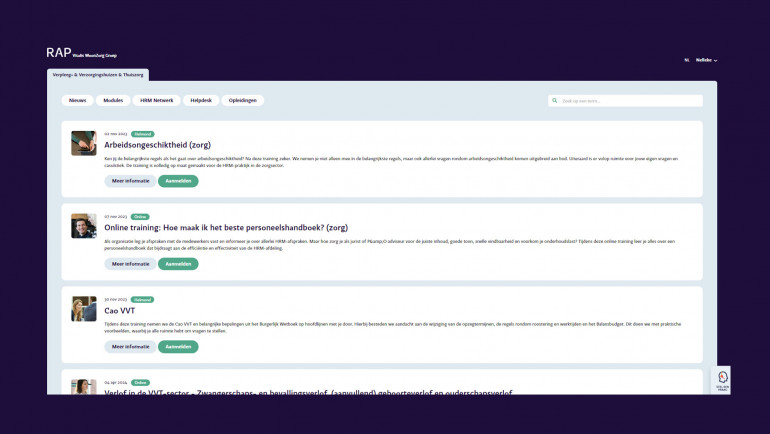The image size is (770, 434).
Task: Click the personeelshandboek training thumbnail
Action: tap(83, 226)
